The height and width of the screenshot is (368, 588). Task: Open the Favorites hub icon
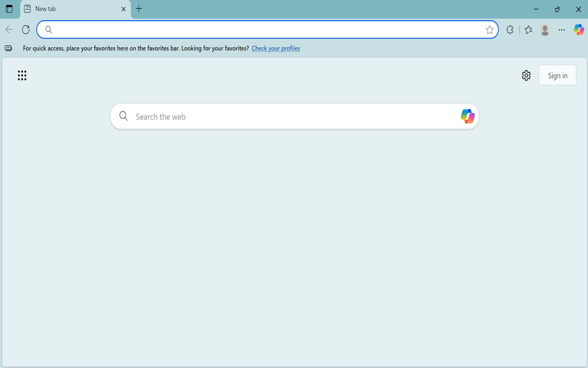[529, 29]
